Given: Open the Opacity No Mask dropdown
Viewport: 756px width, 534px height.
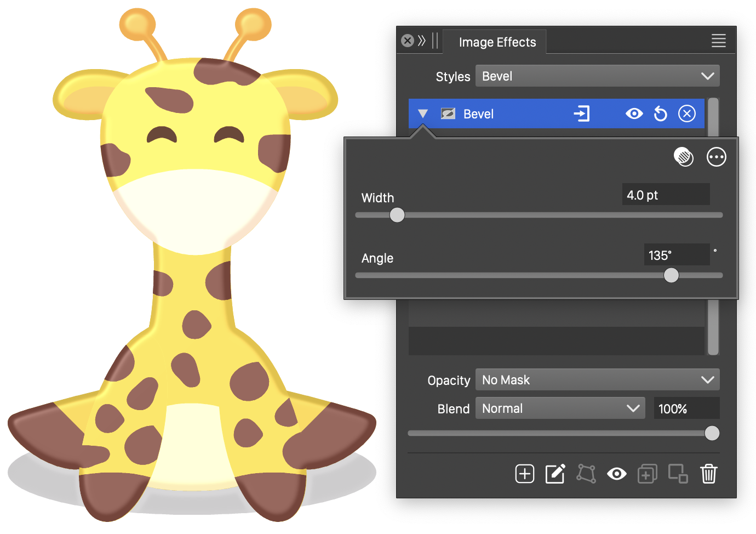Looking at the screenshot, I should [597, 380].
